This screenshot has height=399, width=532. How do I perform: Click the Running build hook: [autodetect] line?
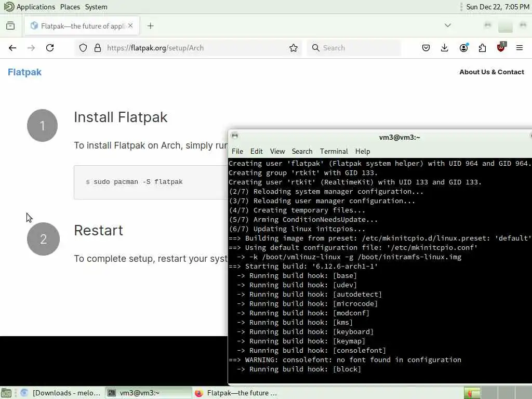(x=310, y=294)
